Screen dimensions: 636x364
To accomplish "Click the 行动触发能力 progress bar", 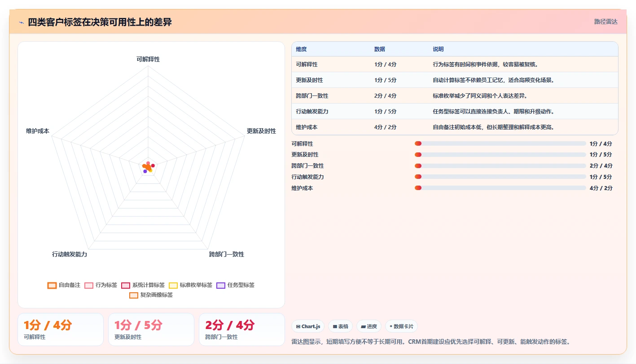I will pos(500,177).
